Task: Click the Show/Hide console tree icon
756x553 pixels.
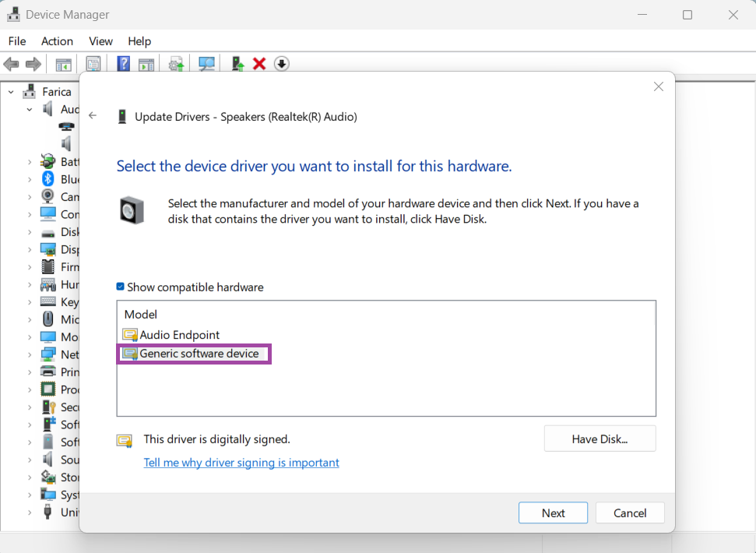Action: tap(64, 64)
